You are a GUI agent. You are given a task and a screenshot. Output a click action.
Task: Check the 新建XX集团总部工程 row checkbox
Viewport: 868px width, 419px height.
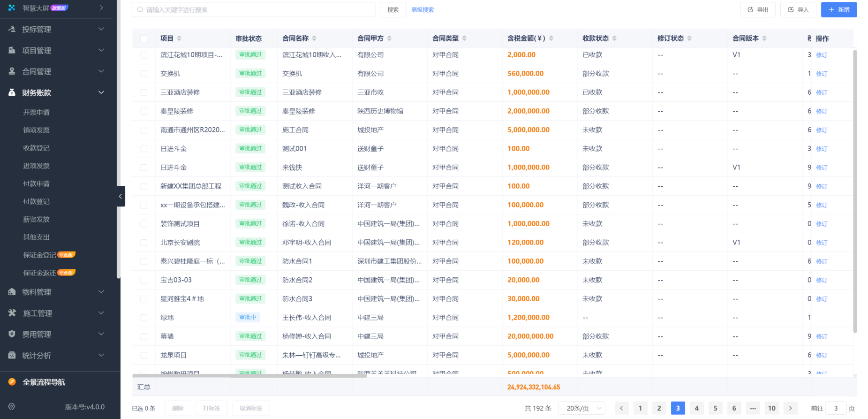[x=143, y=186]
